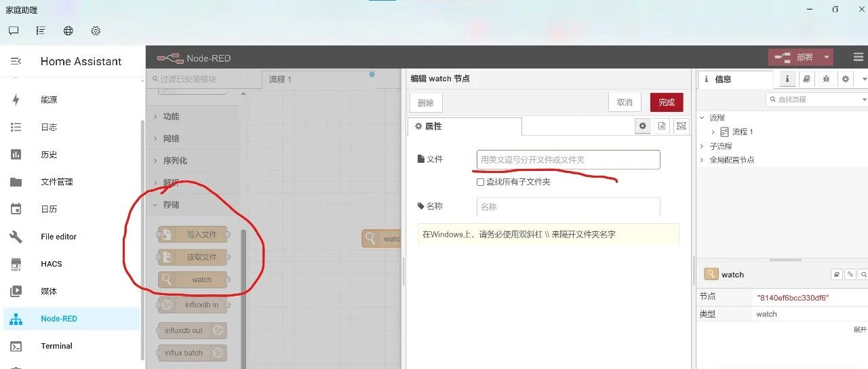Show the help book sidebar icon
The width and height of the screenshot is (868, 369).
click(806, 79)
